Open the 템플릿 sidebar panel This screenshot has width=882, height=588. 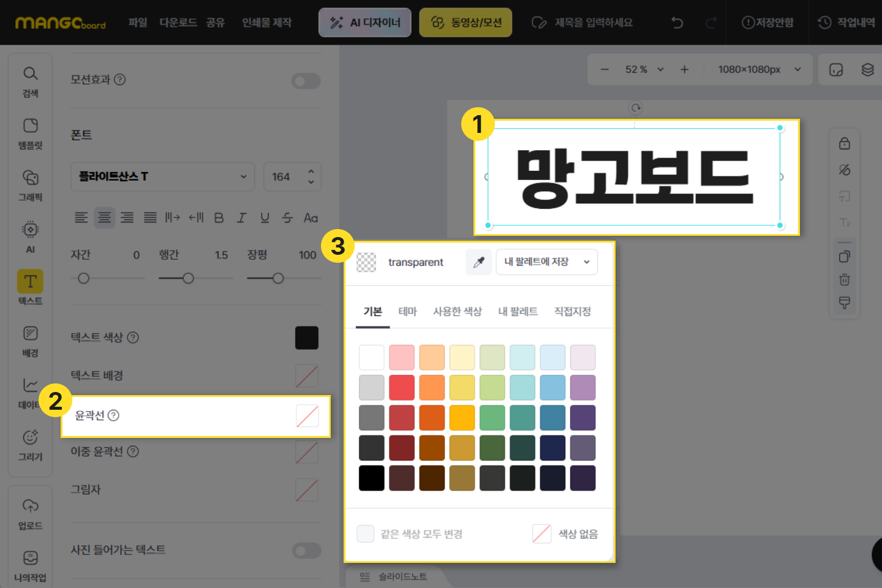[x=30, y=134]
